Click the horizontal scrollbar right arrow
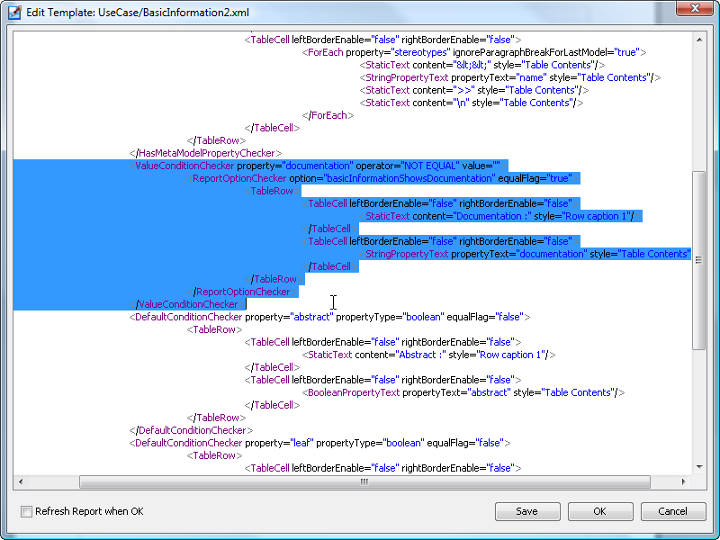Image resolution: width=720 pixels, height=540 pixels. [684, 482]
